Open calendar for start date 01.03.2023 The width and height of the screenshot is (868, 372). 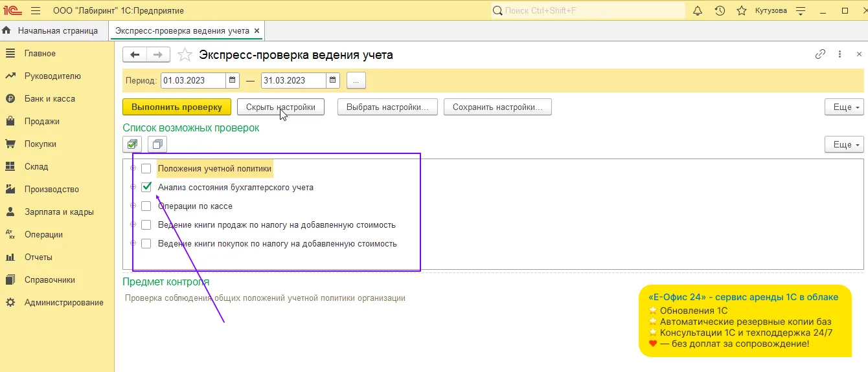pyautogui.click(x=233, y=81)
